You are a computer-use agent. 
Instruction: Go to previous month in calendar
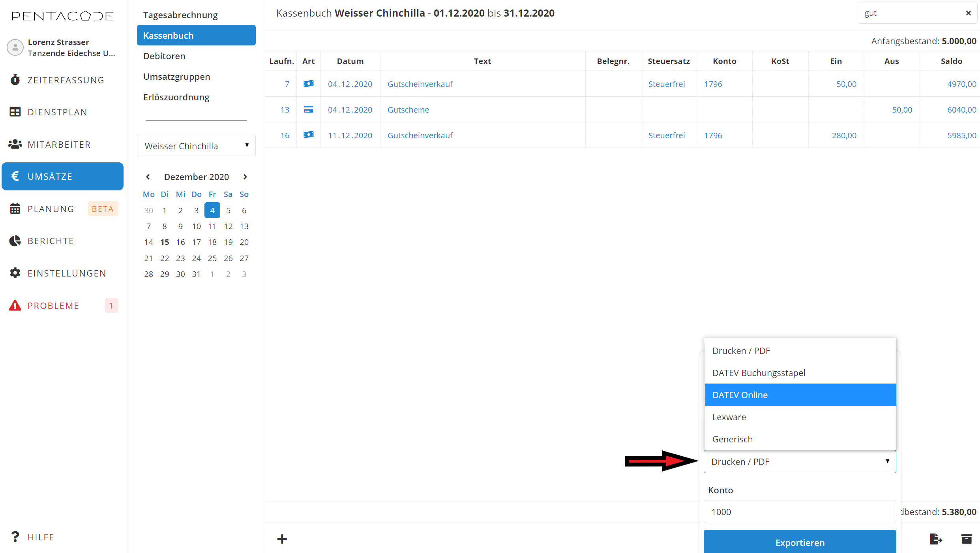(148, 177)
